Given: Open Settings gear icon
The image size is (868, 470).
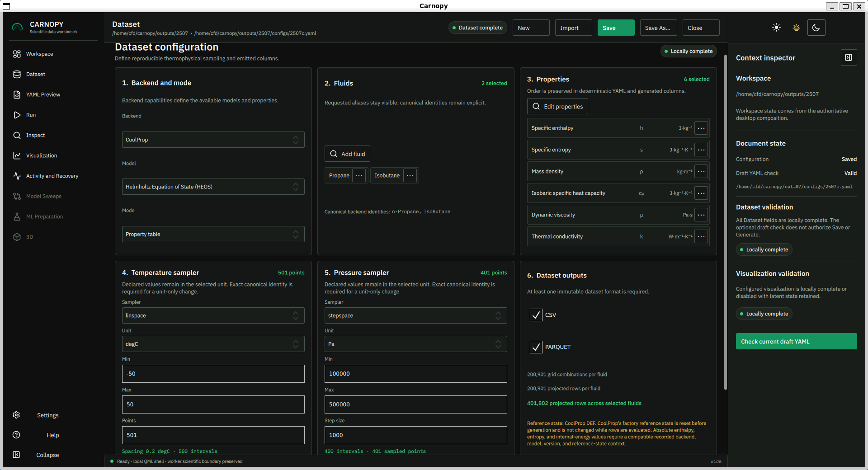Looking at the screenshot, I should (x=16, y=415).
